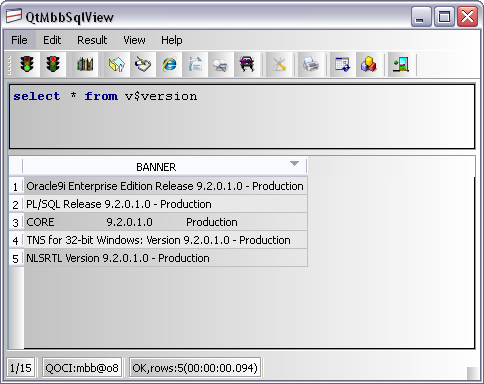484x384 pixels.
Task: Click the printer toolbar icon
Action: pos(310,64)
